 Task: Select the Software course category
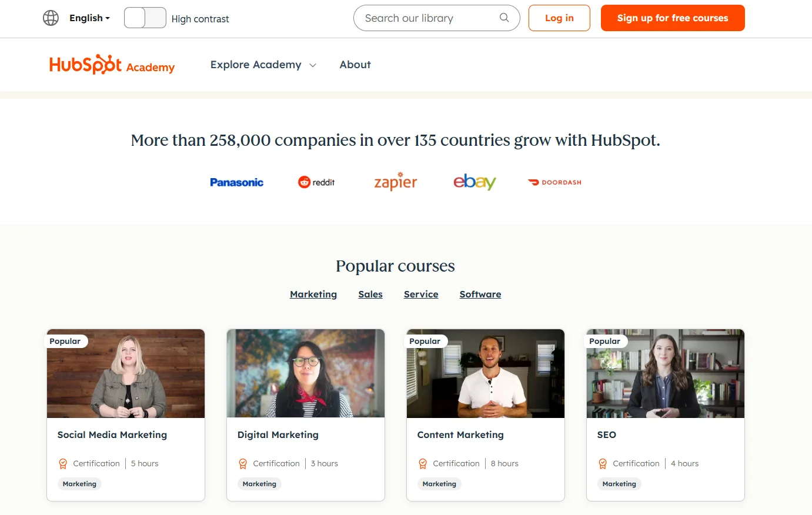point(480,294)
